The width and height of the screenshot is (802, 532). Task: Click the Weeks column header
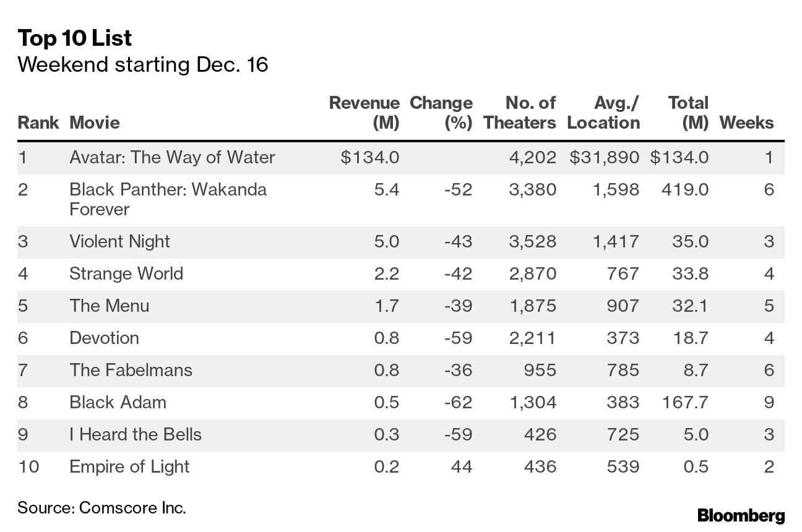click(746, 122)
